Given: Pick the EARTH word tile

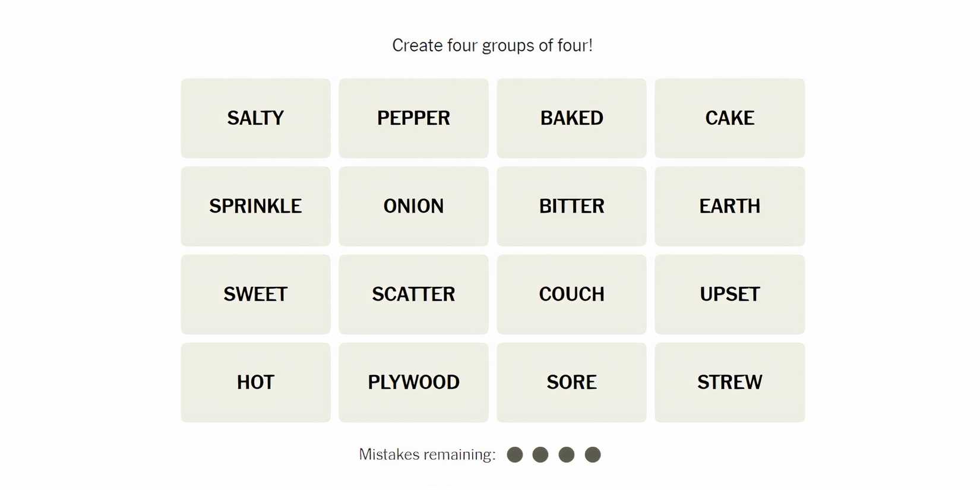Looking at the screenshot, I should point(729,206).
